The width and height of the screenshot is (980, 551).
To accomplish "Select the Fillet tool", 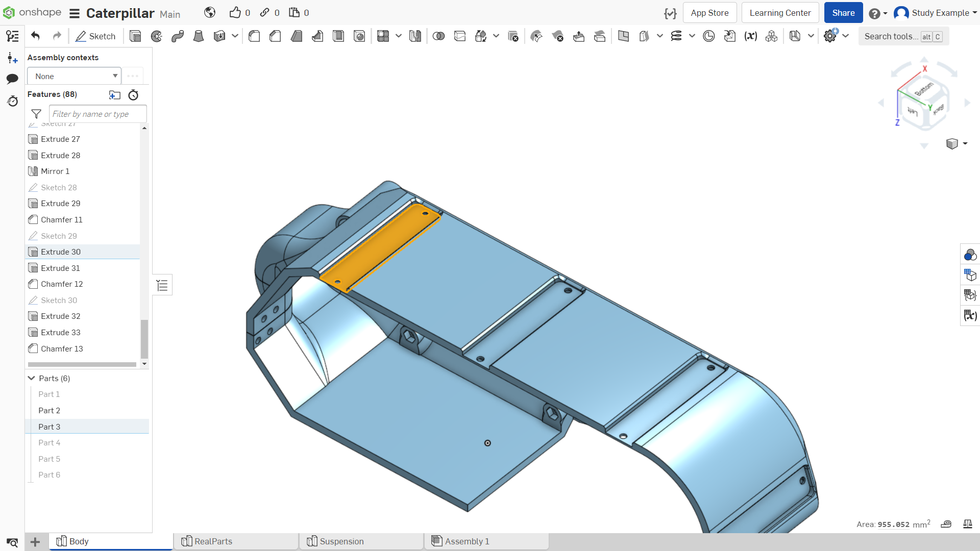I will 254,36.
